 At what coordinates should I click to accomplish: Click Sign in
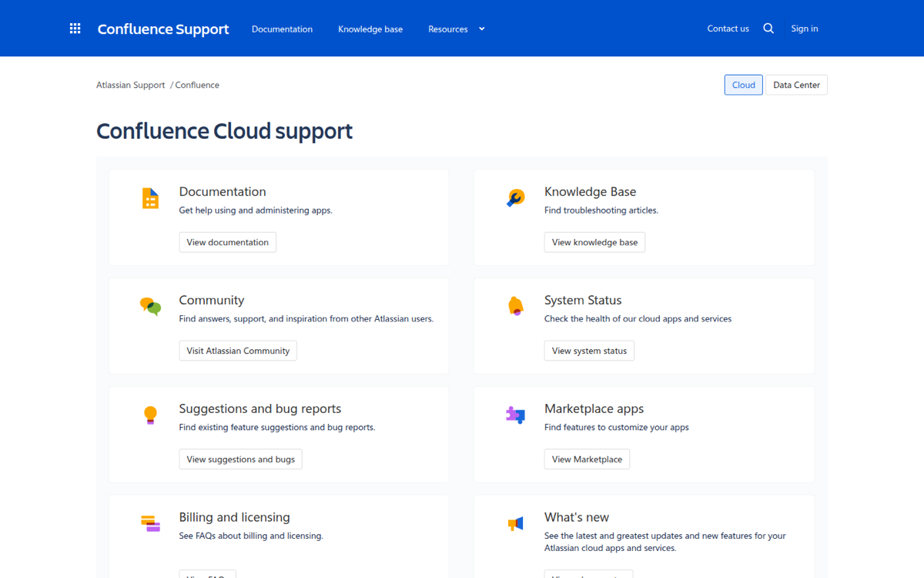point(805,29)
